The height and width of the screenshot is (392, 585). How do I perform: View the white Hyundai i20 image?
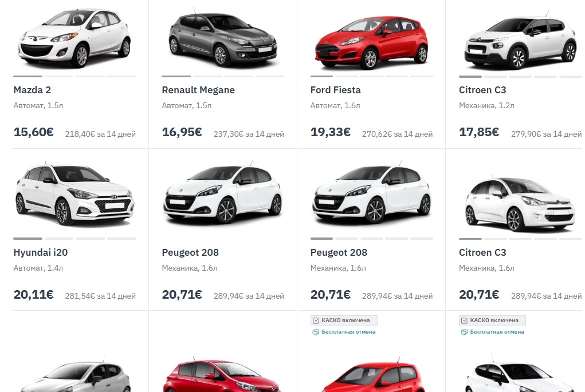[x=74, y=194]
